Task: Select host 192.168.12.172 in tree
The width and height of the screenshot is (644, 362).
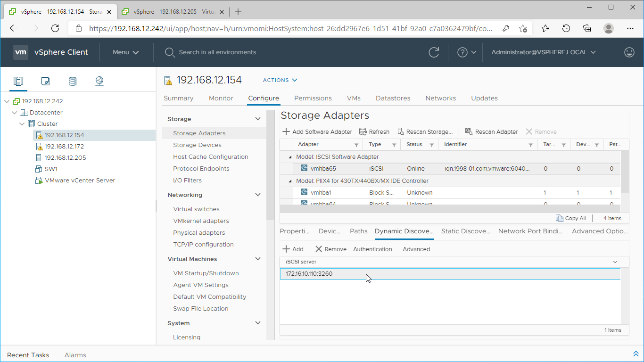Action: [64, 147]
